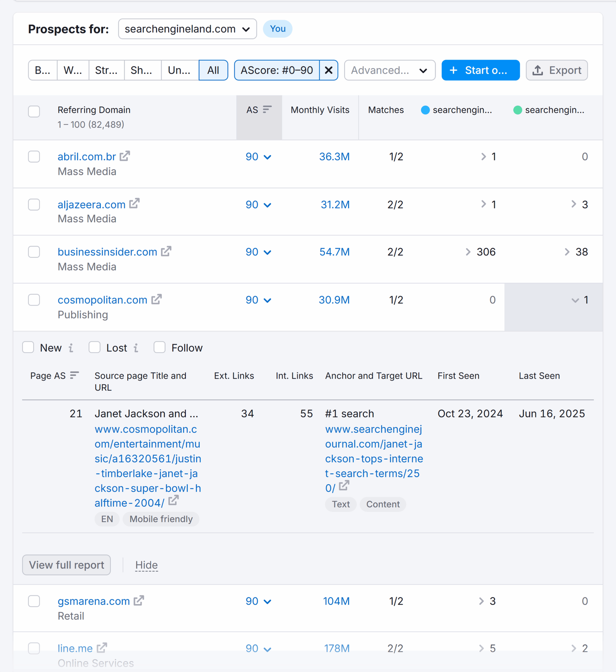This screenshot has width=616, height=672.
Task: Open the Advanced filters dropdown
Action: coord(390,70)
